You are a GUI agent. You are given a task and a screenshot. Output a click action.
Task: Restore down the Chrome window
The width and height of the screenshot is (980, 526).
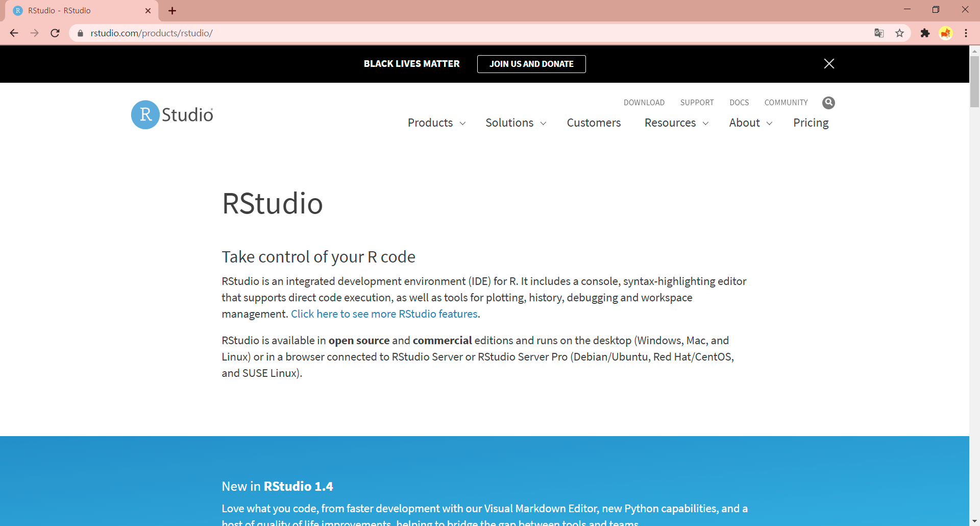pyautogui.click(x=936, y=10)
